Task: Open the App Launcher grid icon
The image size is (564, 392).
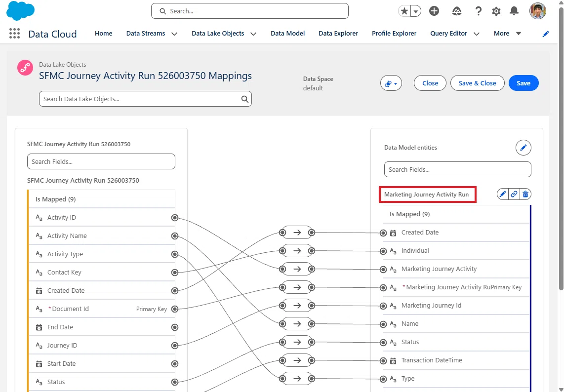Action: point(14,34)
